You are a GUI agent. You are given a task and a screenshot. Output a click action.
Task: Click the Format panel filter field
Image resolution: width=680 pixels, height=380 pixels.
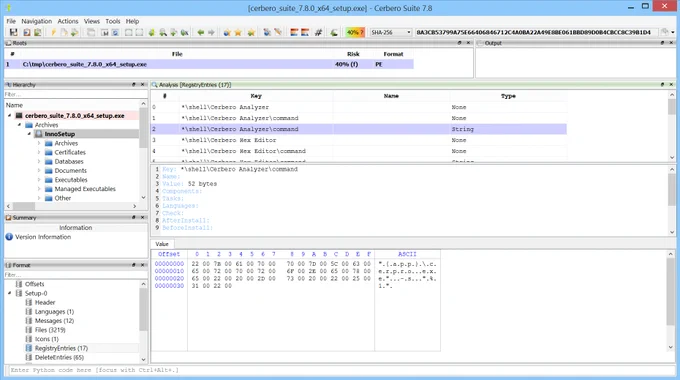75,275
